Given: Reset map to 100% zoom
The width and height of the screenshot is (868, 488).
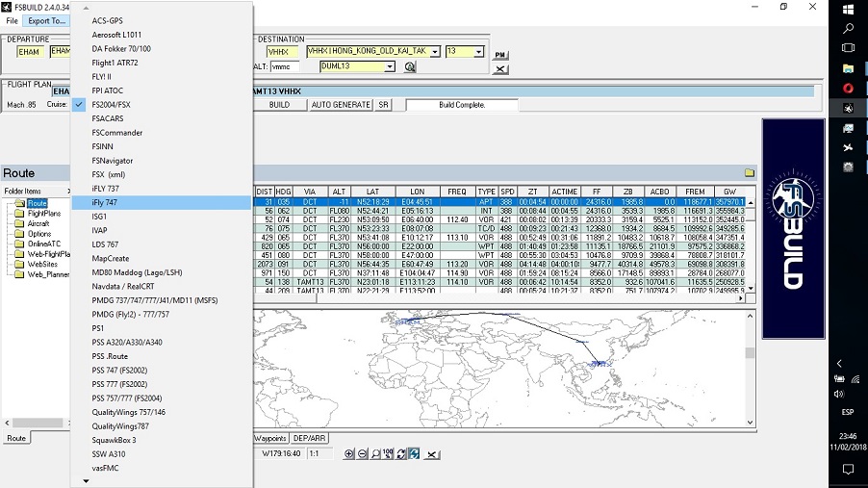Looking at the screenshot, I should (x=388, y=453).
